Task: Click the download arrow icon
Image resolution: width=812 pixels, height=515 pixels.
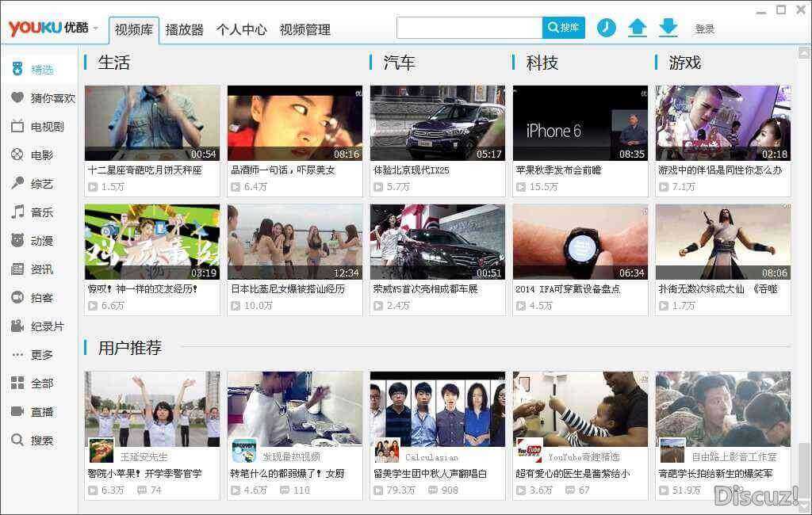Action: pyautogui.click(x=668, y=28)
